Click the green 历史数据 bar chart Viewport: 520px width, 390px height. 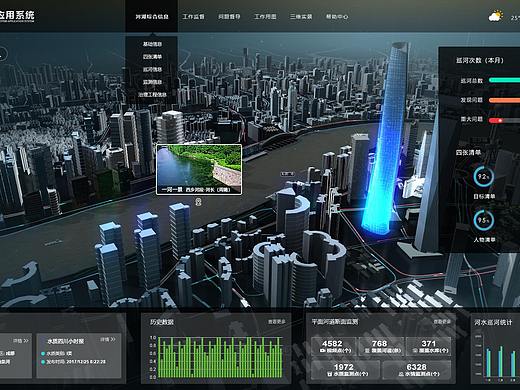pyautogui.click(x=220, y=357)
